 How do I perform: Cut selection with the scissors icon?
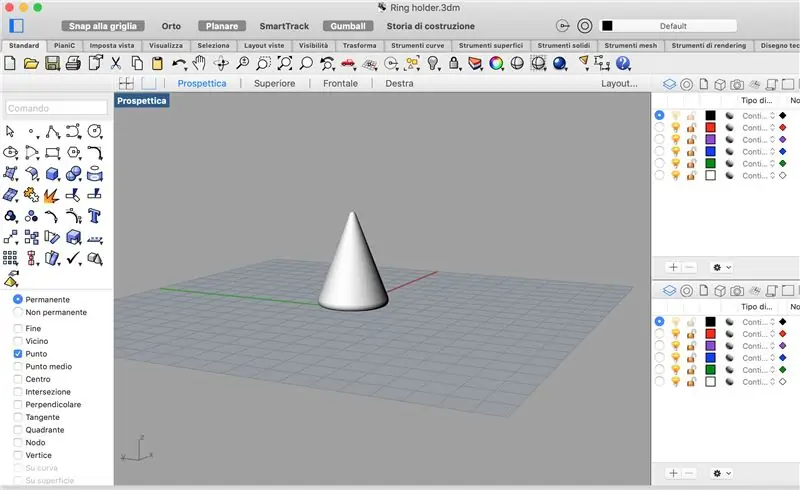click(116, 63)
